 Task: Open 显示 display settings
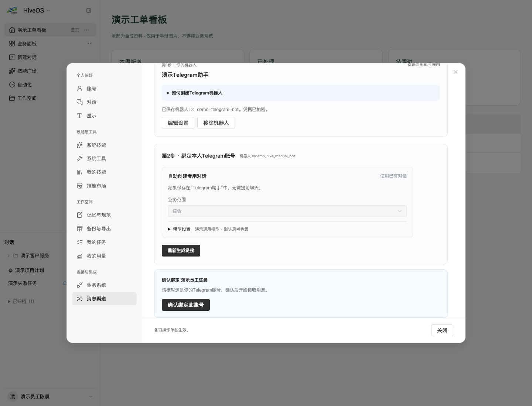coord(104,116)
